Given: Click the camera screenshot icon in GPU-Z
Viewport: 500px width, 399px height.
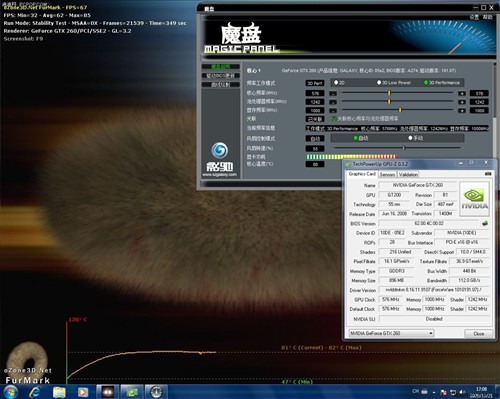Looking at the screenshot, I should click(488, 174).
